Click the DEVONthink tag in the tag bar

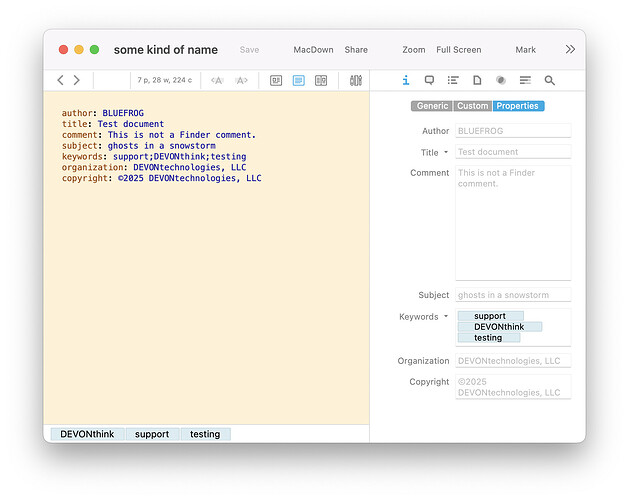[x=87, y=434]
